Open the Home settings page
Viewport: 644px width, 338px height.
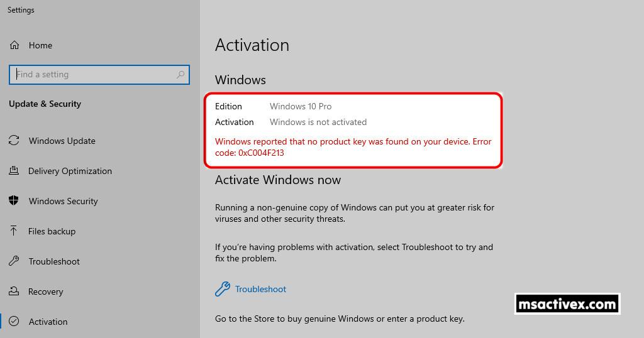coord(40,45)
